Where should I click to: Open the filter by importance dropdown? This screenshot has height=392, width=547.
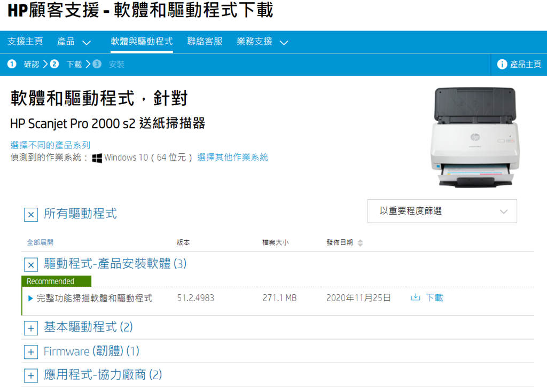[x=442, y=211]
